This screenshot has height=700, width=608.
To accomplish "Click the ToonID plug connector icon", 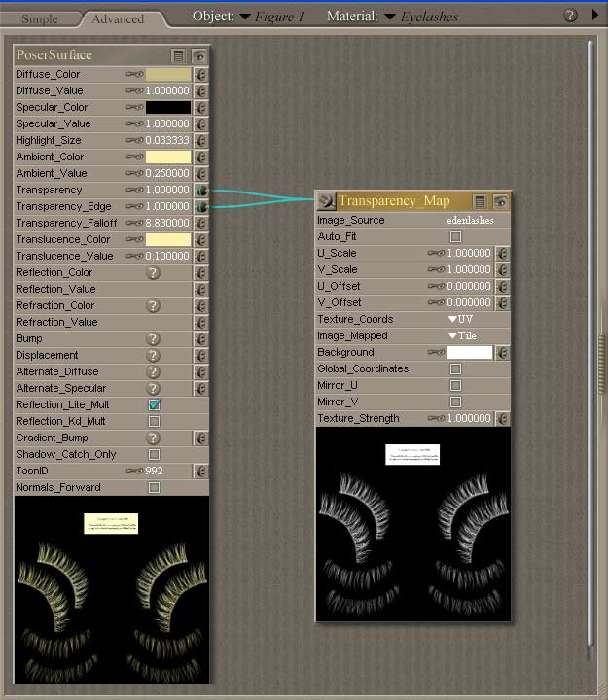I will coord(201,471).
